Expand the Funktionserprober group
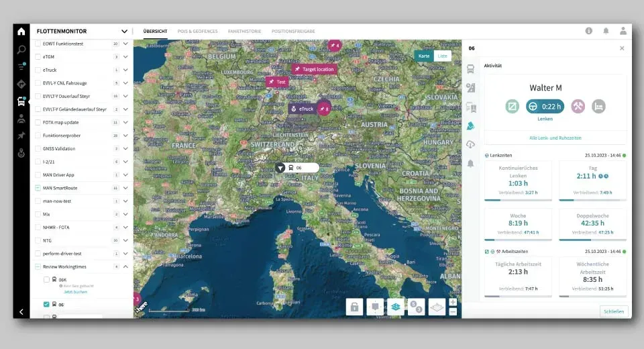The height and width of the screenshot is (349, 644). tap(125, 136)
